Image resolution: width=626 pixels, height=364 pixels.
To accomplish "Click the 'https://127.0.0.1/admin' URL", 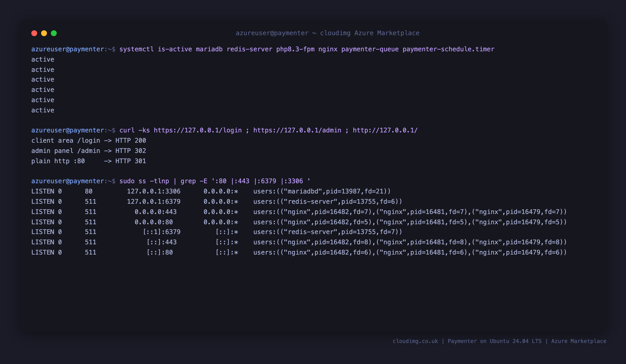I will click(297, 130).
